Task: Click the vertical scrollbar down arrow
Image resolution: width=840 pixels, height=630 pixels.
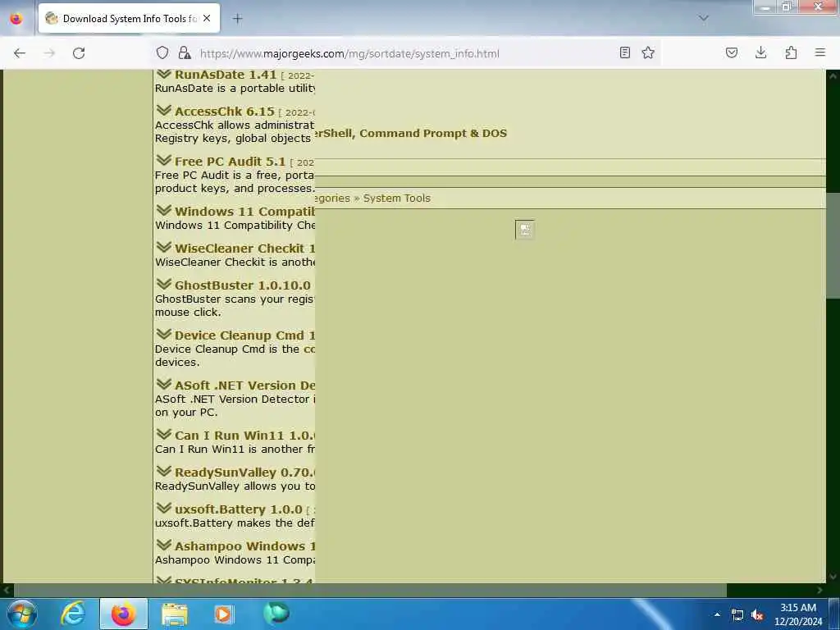Action: tap(833, 577)
